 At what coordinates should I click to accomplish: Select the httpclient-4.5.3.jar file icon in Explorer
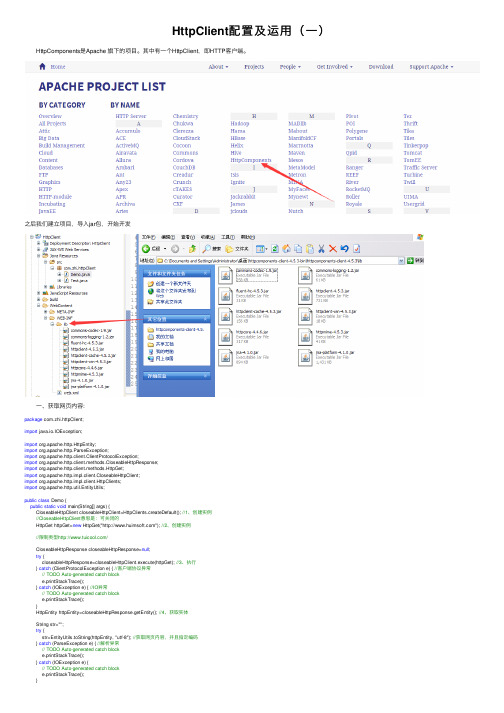(306, 296)
